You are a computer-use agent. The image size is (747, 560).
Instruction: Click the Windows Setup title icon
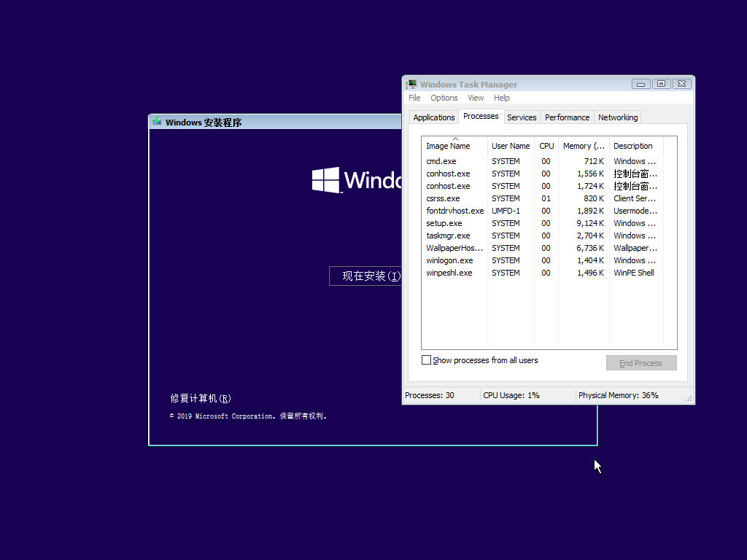click(157, 122)
